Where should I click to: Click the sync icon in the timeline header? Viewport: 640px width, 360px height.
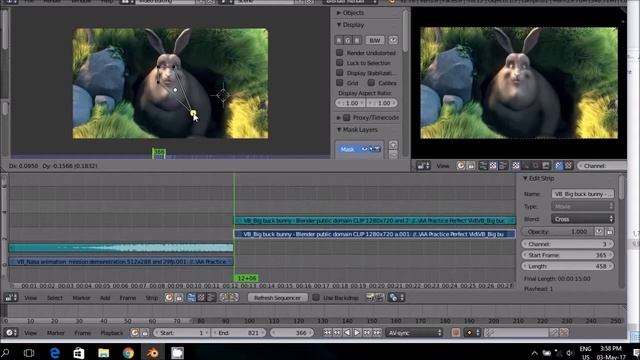point(135,333)
